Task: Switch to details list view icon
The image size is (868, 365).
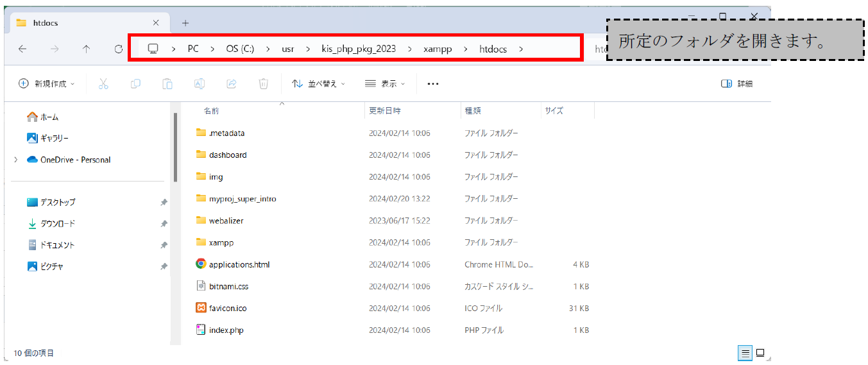Action: [x=745, y=353]
